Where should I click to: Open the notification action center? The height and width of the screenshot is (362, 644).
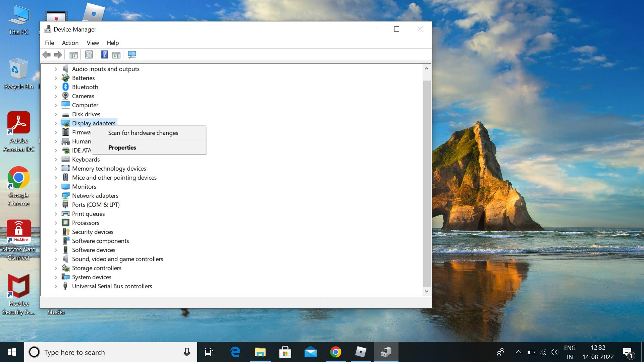628,352
